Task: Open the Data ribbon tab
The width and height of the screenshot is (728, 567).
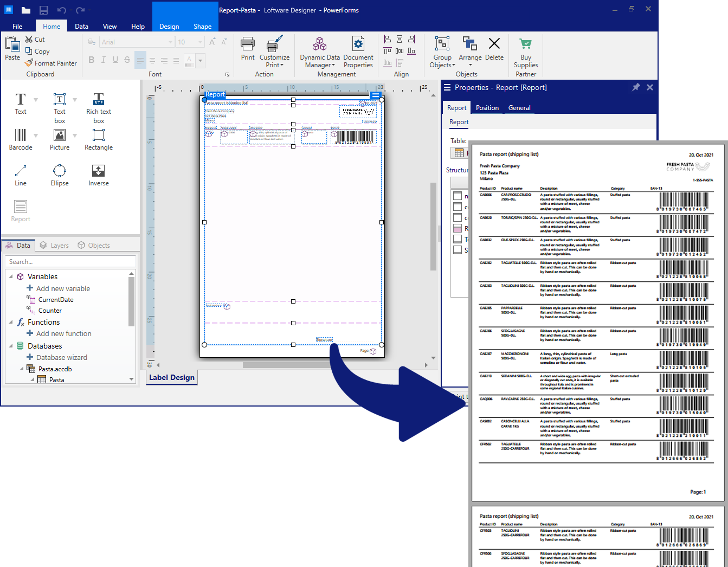Action: click(81, 26)
